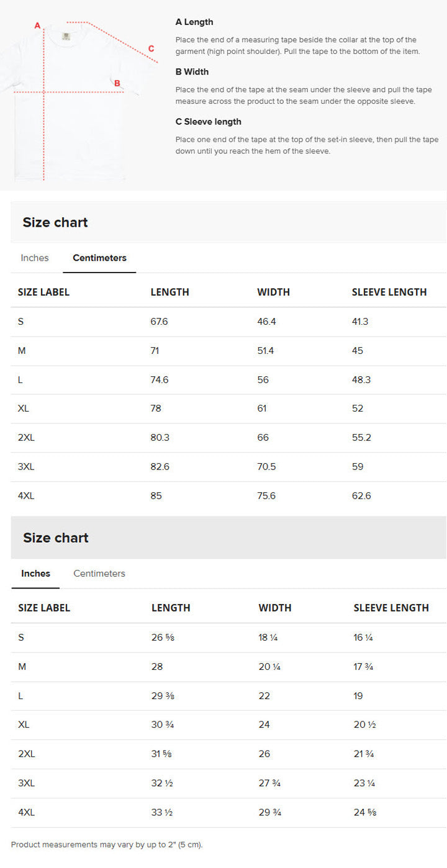Screen dimensions: 447x868
Task: Click the first 'Size chart' title
Action: click(x=55, y=222)
